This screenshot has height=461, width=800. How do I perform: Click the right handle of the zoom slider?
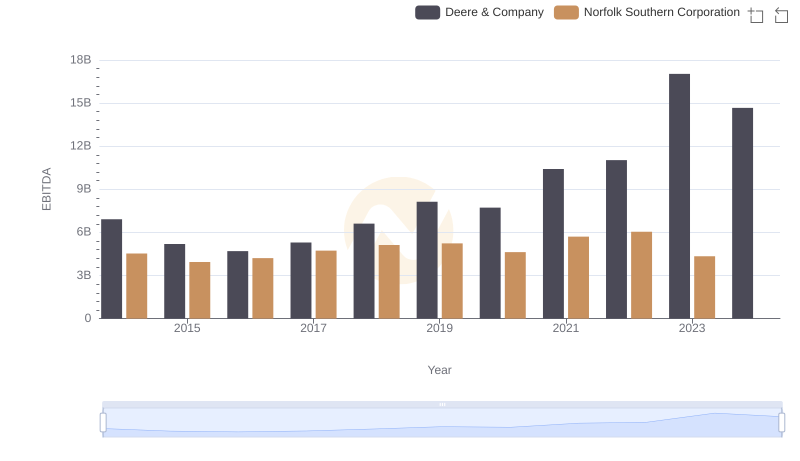(x=781, y=423)
